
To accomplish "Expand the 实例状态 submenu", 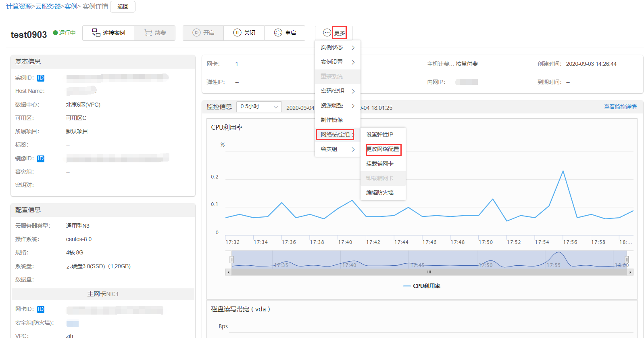I will pyautogui.click(x=337, y=48).
